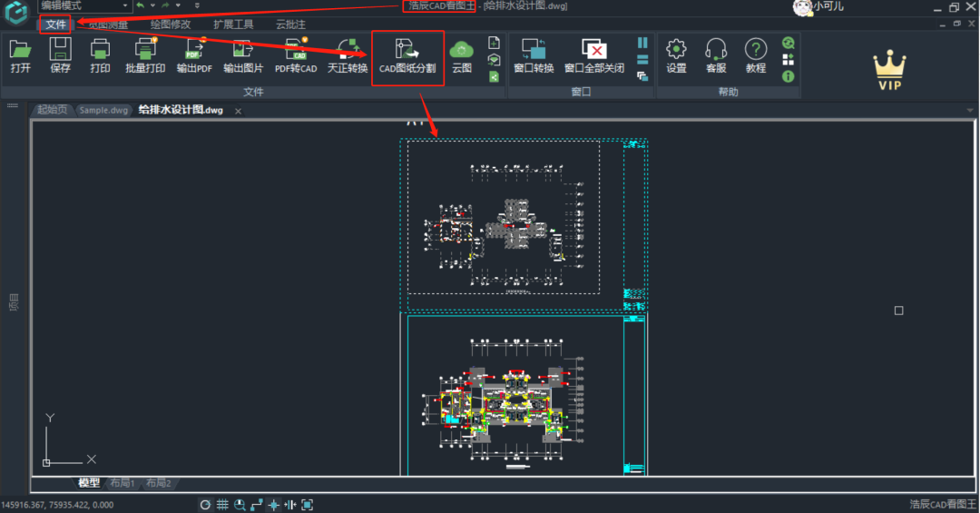Toggle polar tracking status icon
The width and height of the screenshot is (980, 513).
pos(205,505)
